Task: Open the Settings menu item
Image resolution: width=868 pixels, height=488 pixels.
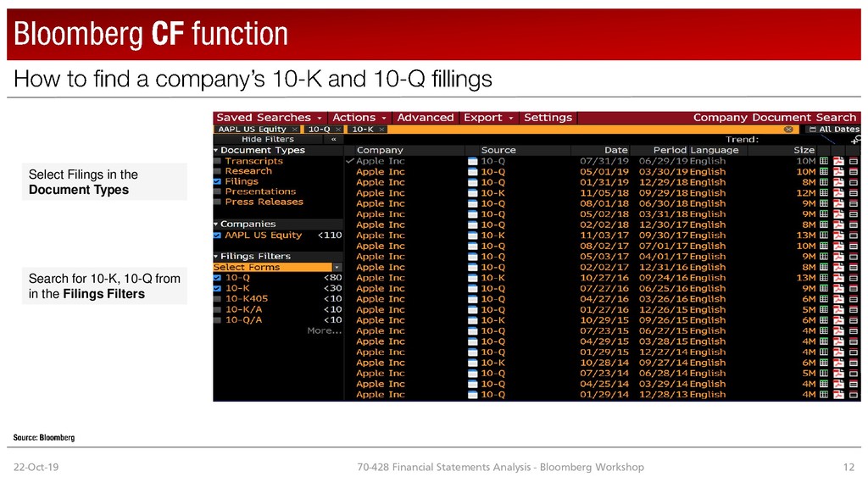Action: point(548,117)
